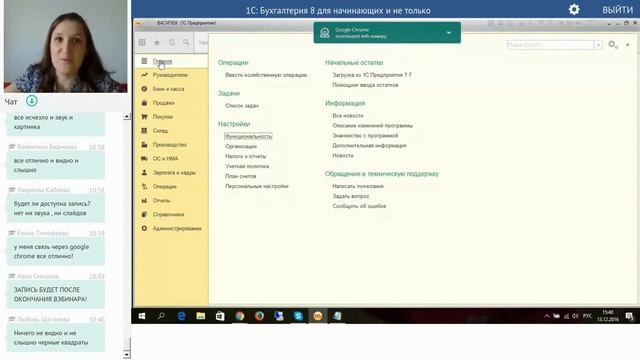Click the taskbar search magnifier
Image resolution: width=640 pixels, height=360 pixels.
tap(161, 316)
